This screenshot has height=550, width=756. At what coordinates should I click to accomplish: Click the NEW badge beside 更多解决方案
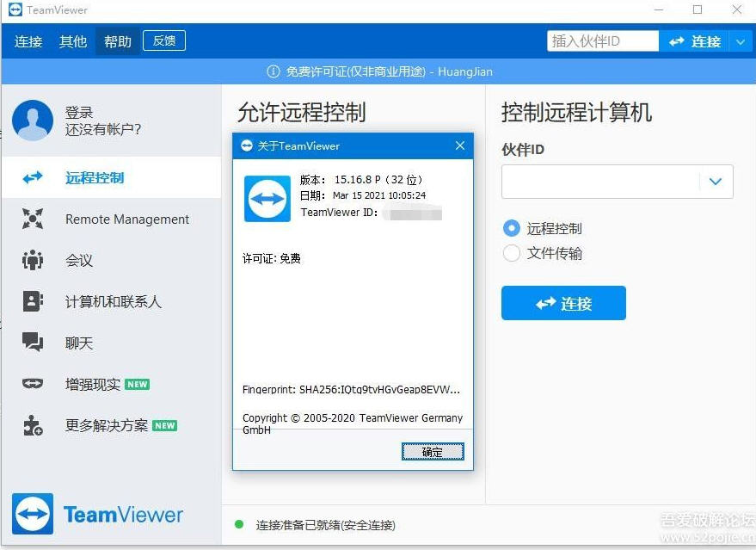point(165,425)
